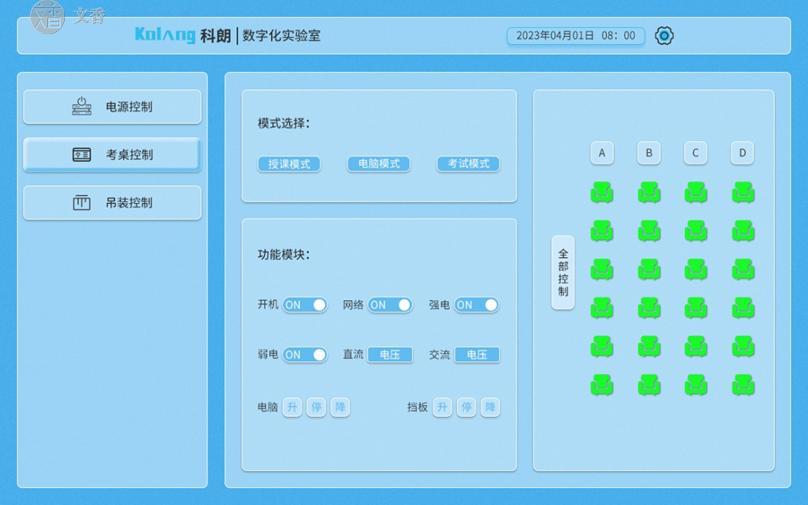
Task: Click the date and time field
Action: click(575, 36)
